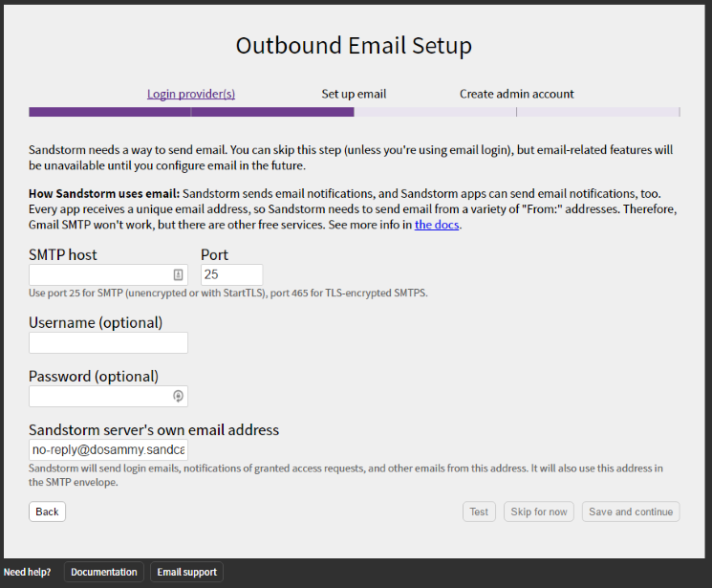Select the Set up email step label

click(x=354, y=94)
